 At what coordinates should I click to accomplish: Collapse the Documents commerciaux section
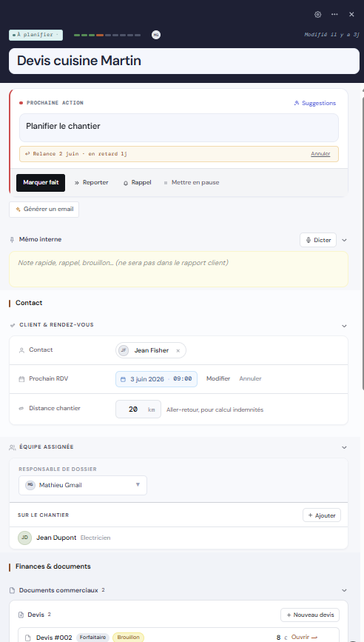[344, 590]
